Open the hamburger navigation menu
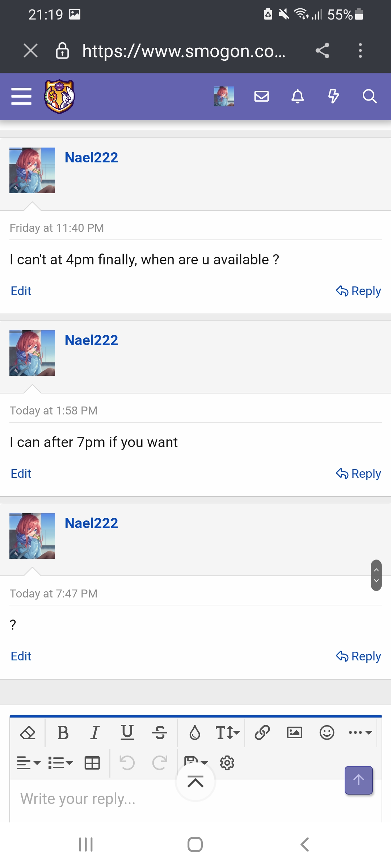 [x=21, y=96]
